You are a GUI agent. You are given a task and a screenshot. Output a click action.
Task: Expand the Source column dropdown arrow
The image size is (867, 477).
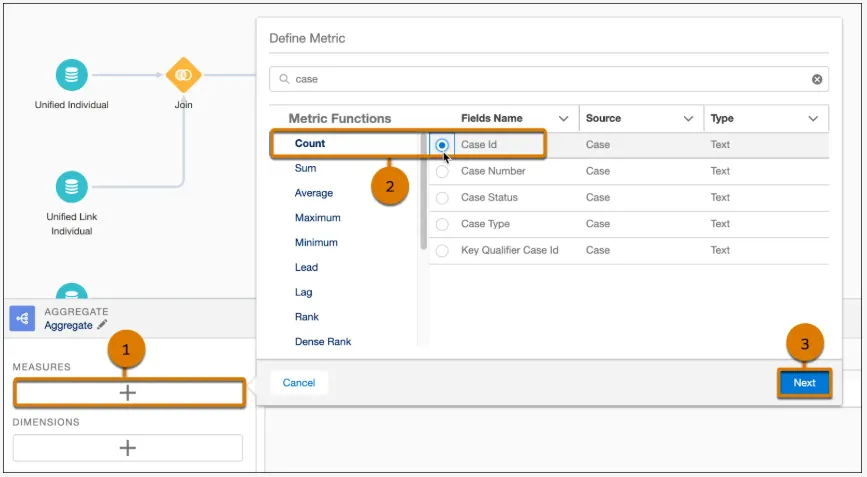coord(688,119)
